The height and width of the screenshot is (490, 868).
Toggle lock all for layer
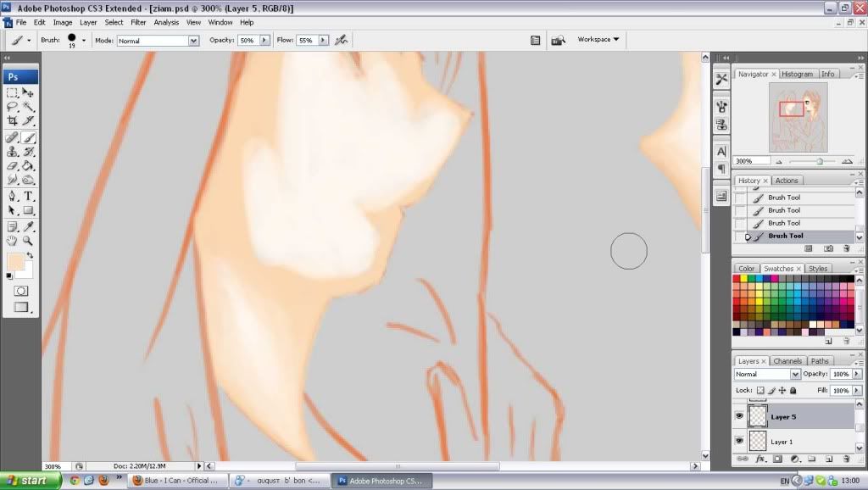coord(793,390)
